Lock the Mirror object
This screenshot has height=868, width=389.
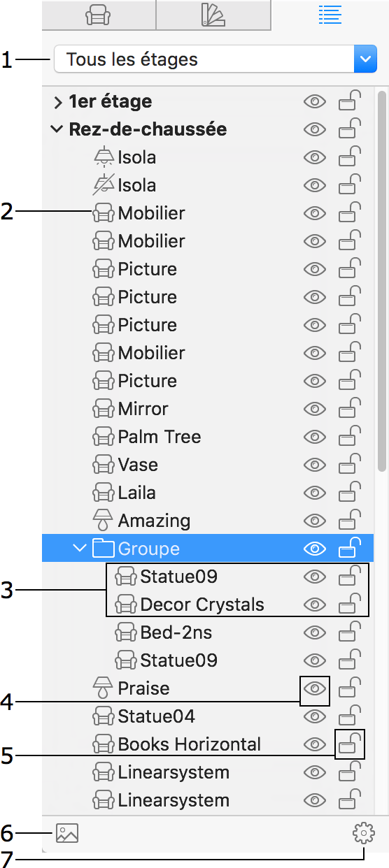(x=350, y=408)
